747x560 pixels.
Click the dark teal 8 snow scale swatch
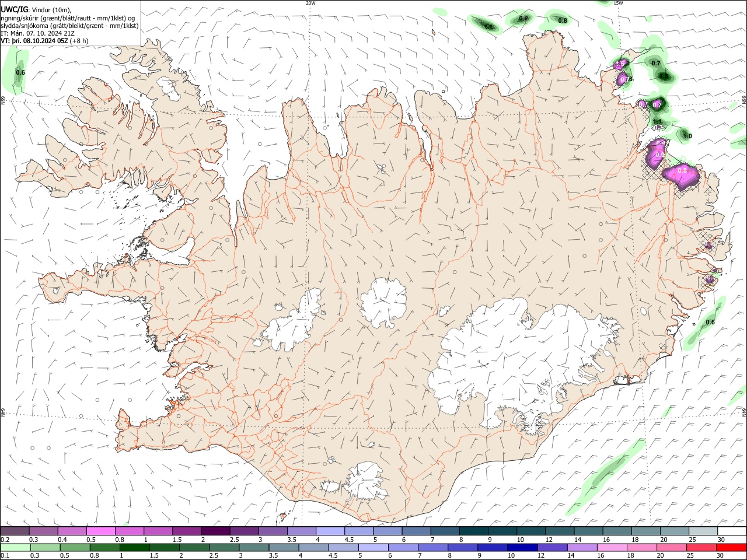coord(474,531)
